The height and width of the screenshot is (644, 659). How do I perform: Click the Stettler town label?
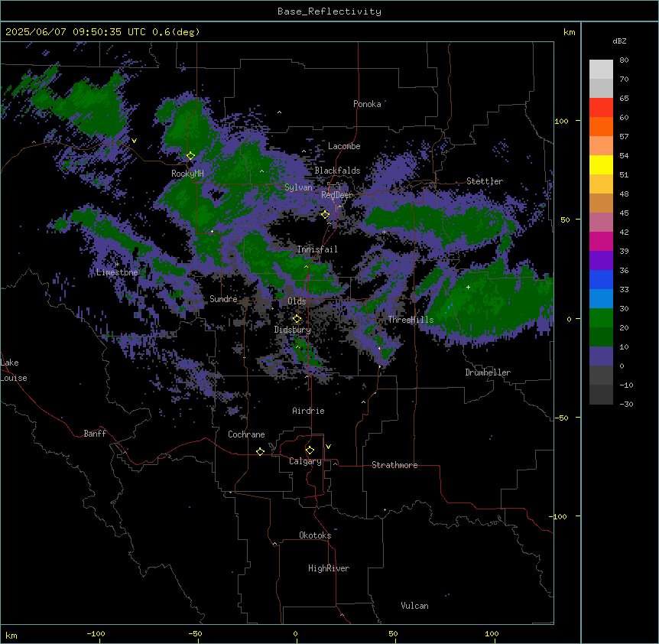tap(485, 181)
